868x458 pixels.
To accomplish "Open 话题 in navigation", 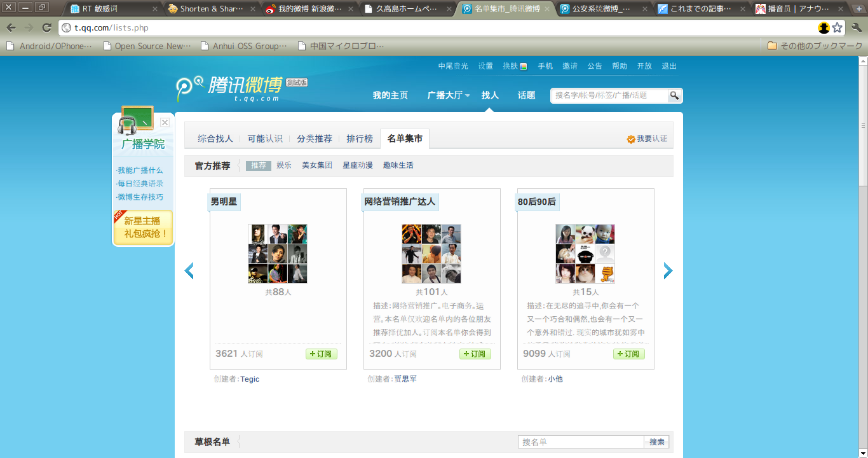I will click(x=526, y=95).
